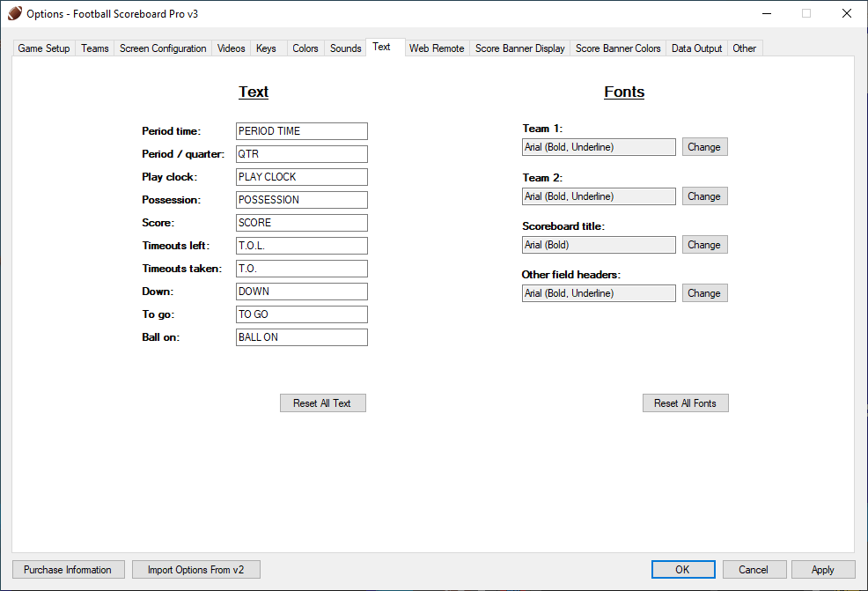Viewport: 868px width, 591px height.
Task: Switch to the Game Setup tab
Action: point(44,48)
